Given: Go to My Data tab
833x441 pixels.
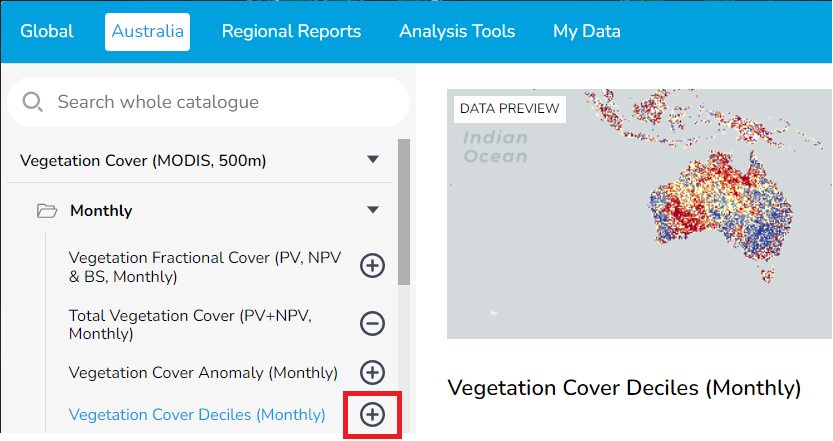Looking at the screenshot, I should point(587,32).
